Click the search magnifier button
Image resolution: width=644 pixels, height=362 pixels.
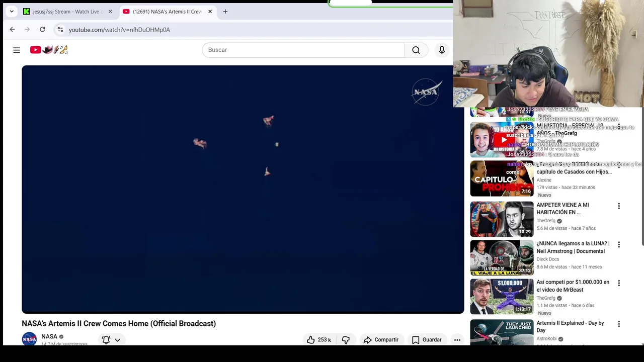pos(416,50)
